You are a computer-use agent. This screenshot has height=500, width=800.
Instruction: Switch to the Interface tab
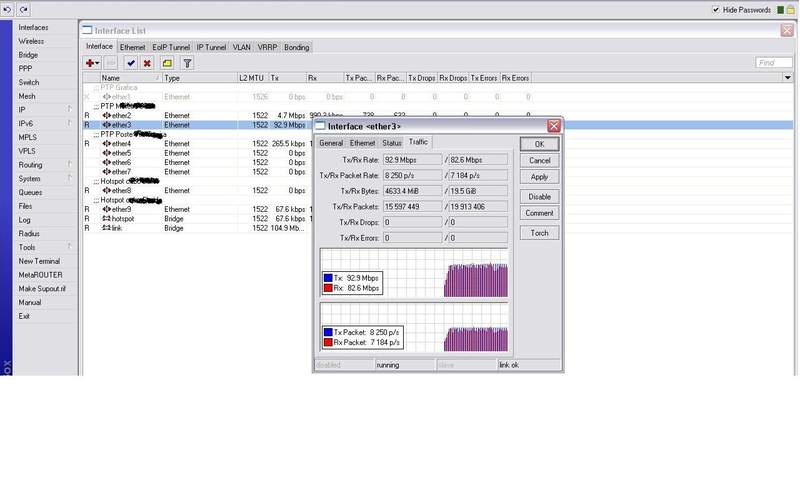(99, 46)
